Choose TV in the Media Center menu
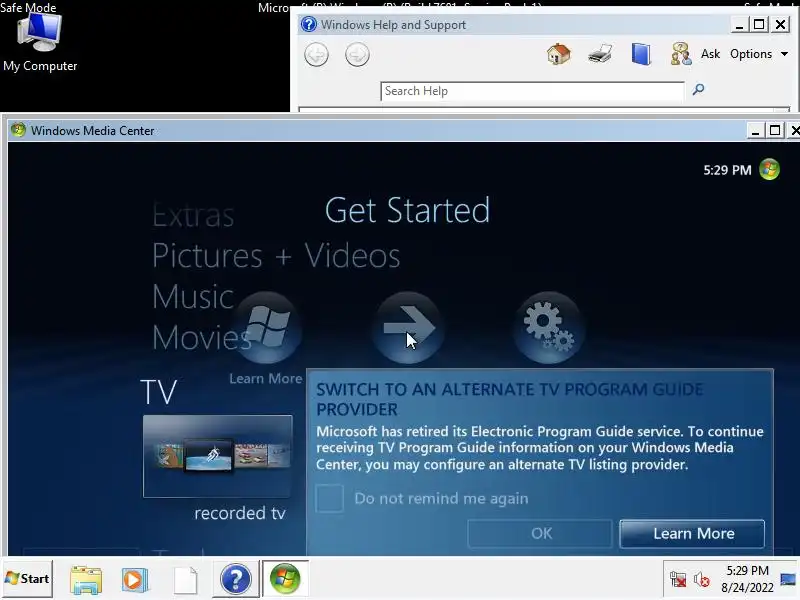This screenshot has width=800, height=600. (x=159, y=392)
